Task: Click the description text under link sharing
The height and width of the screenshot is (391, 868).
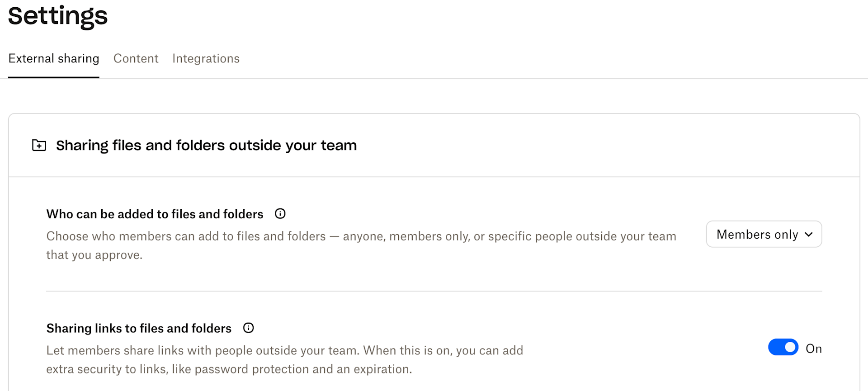Action: 284,359
